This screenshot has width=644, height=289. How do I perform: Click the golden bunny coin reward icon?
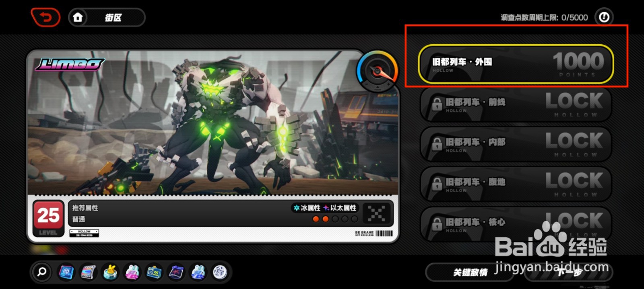tap(110, 272)
